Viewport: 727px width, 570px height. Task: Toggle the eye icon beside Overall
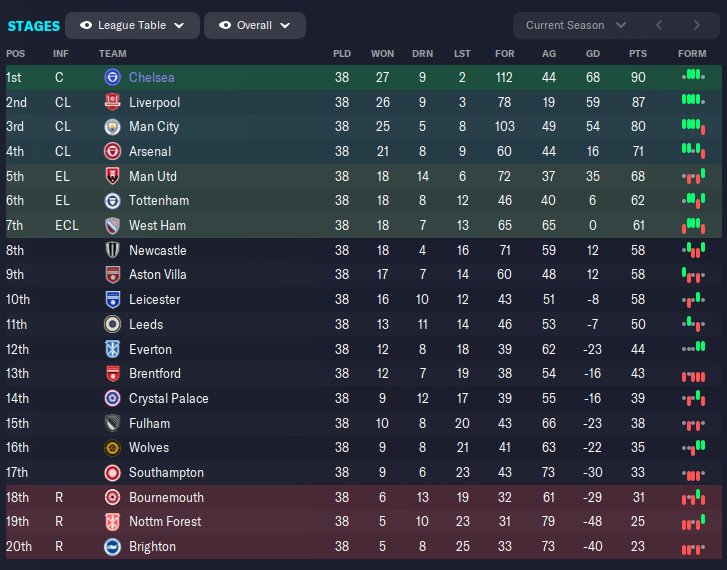coord(226,25)
